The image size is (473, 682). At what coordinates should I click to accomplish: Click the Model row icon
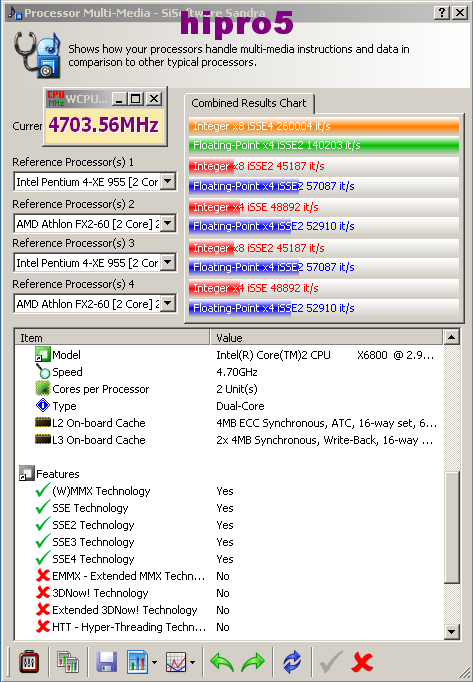[43, 354]
